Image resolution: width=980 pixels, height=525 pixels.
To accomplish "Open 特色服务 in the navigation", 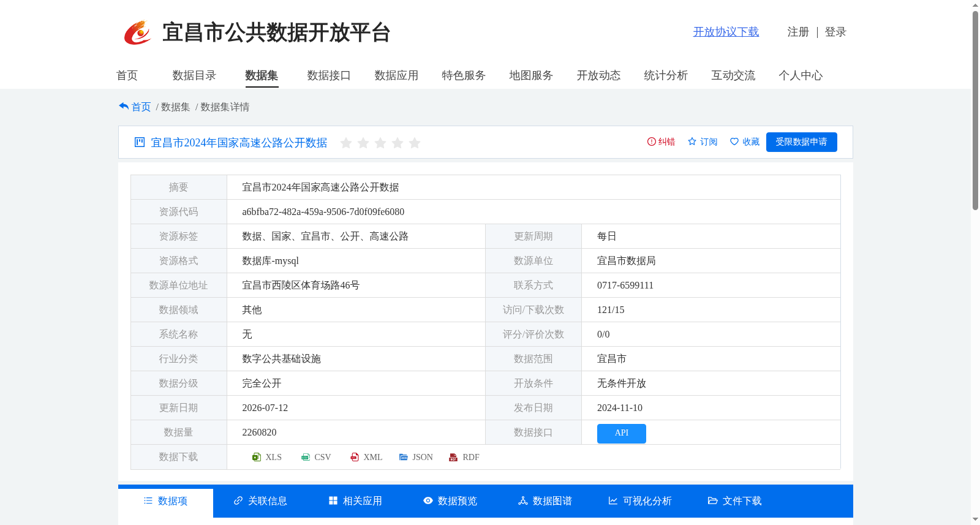I will [464, 75].
